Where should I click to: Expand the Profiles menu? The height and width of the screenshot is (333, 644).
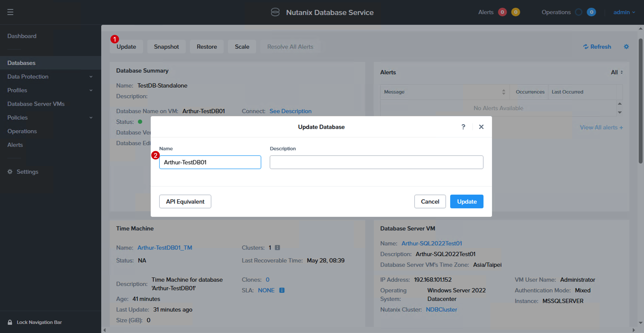click(x=91, y=90)
